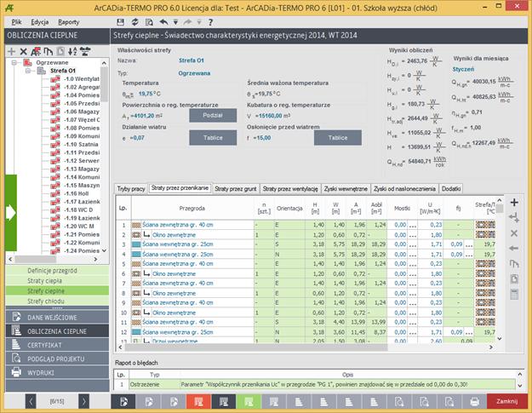Click the printer icon in the bottom bar
The image size is (532, 413).
click(x=474, y=402)
